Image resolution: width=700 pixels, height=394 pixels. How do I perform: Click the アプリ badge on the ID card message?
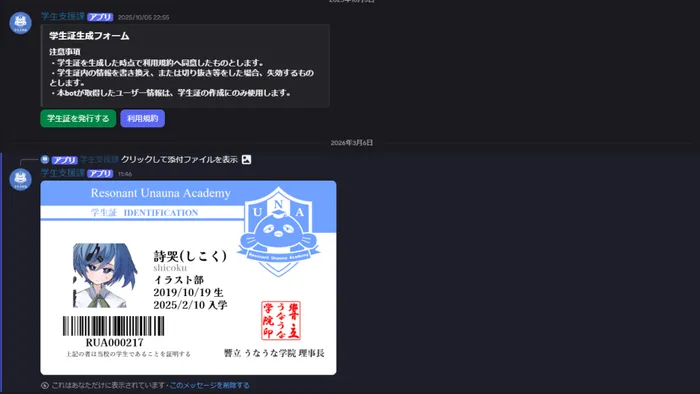pyautogui.click(x=100, y=174)
